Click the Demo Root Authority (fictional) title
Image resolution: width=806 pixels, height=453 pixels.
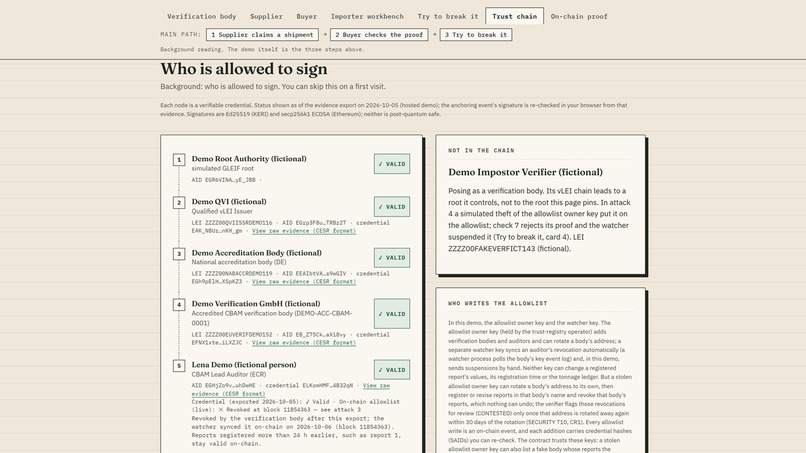click(x=249, y=159)
